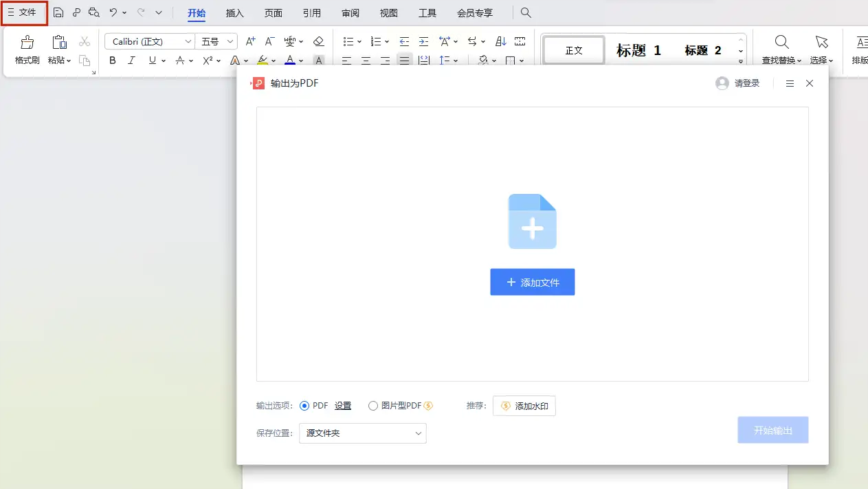
Task: Switch to the 插入 ribbon tab
Action: (x=235, y=13)
